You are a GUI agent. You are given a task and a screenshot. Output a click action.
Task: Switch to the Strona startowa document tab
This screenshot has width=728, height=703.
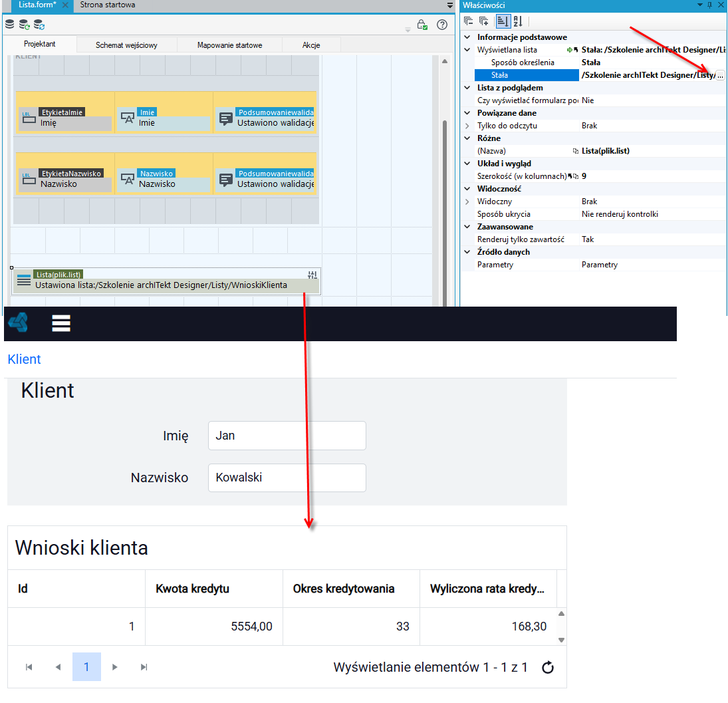click(108, 5)
